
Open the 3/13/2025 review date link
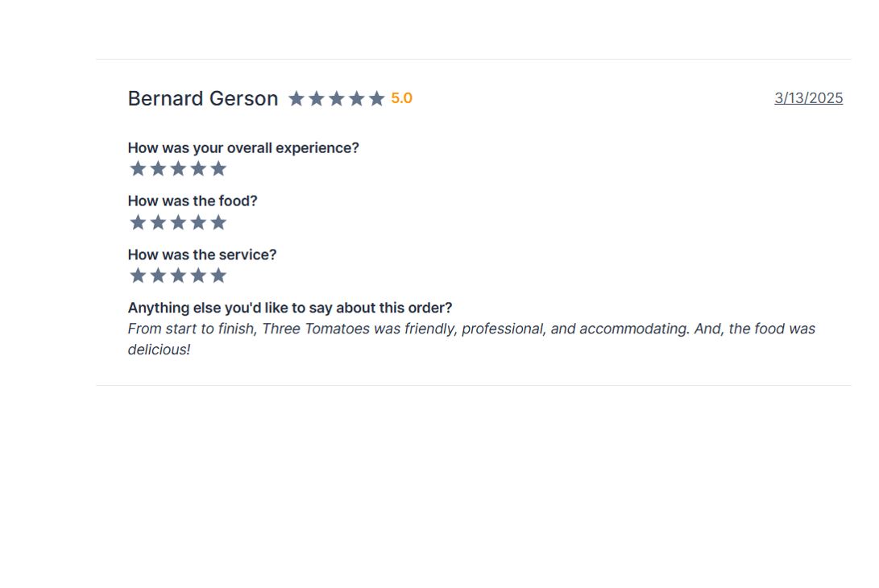(x=808, y=98)
